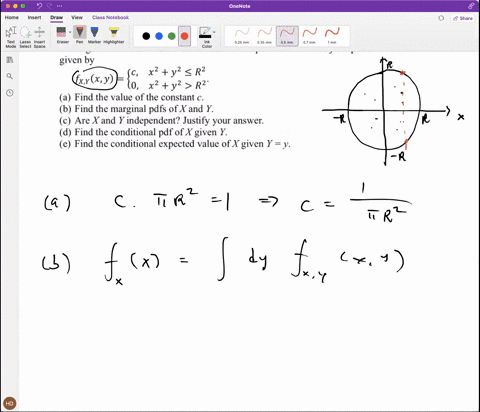480x412 pixels.
Task: Redo the action in title bar
Action: [x=50, y=6]
